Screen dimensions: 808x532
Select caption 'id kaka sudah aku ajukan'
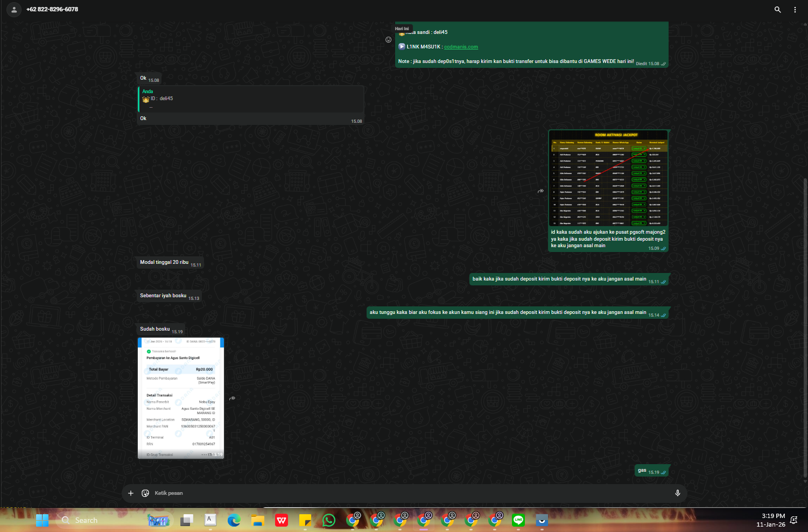(608, 239)
